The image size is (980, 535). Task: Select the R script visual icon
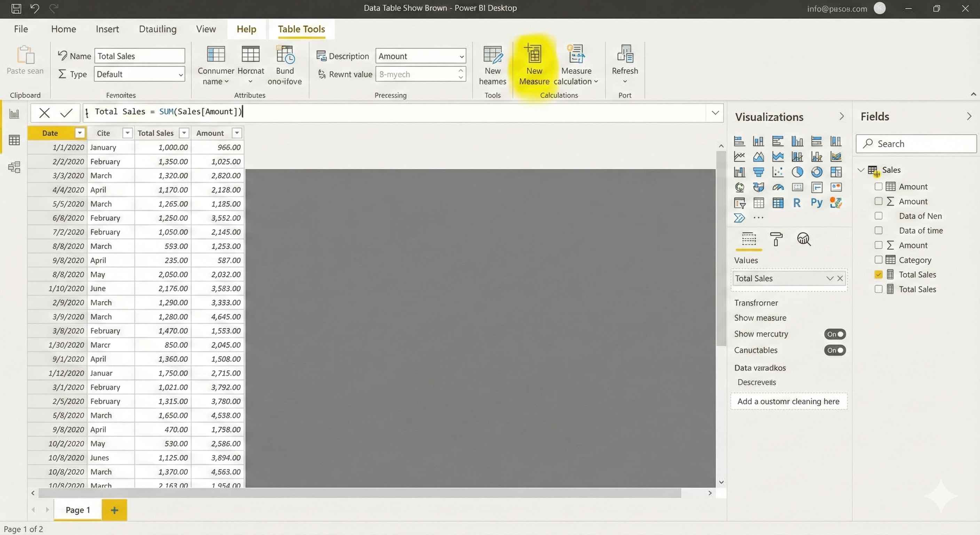(797, 203)
